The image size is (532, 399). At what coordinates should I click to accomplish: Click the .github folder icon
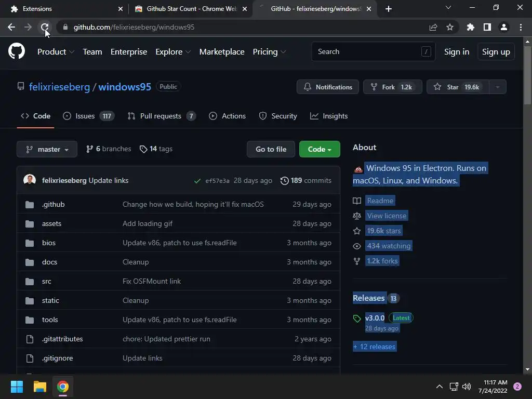[x=30, y=205]
